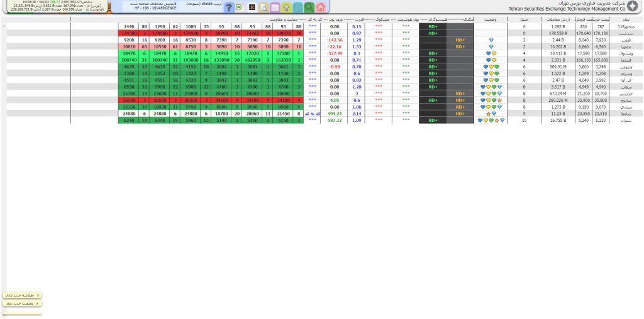
Task: Open the help question-mark icon
Action: coord(229,7)
